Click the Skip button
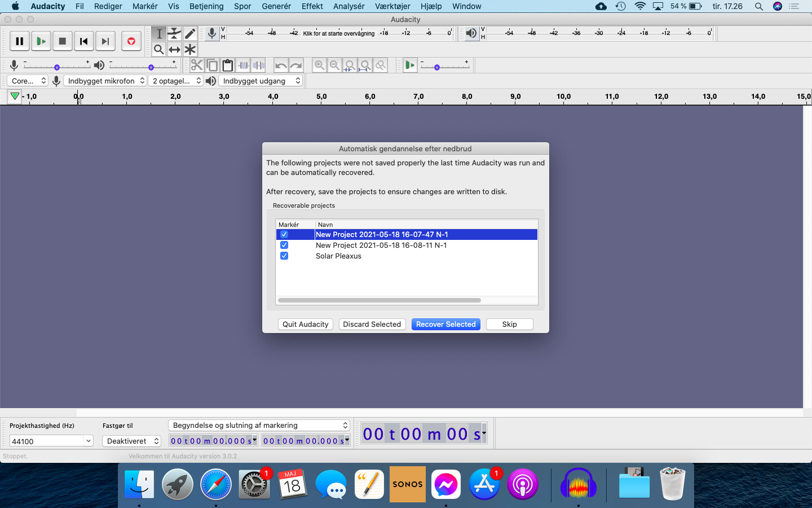The image size is (812, 508). [x=510, y=324]
